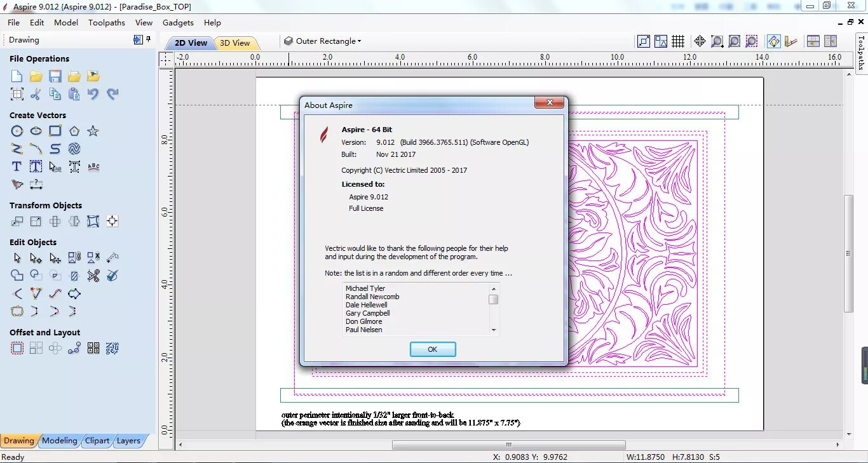This screenshot has height=463, width=868.
Task: Switch to the Layers tab
Action: tap(128, 441)
